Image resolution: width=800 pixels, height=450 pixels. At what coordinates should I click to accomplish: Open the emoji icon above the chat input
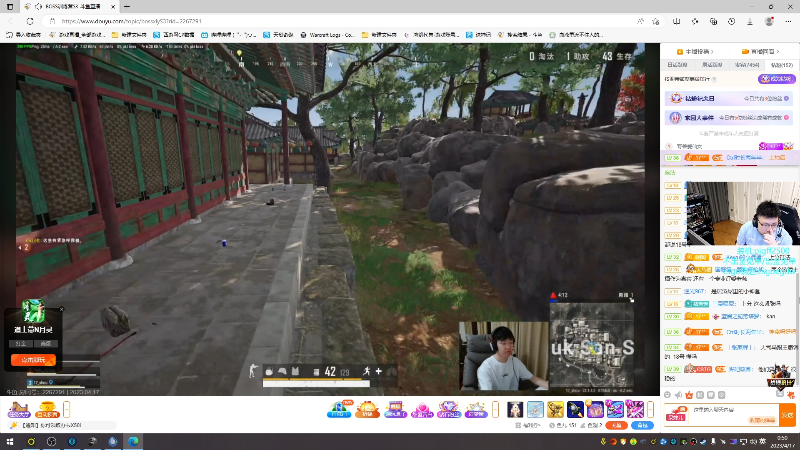coord(667,395)
